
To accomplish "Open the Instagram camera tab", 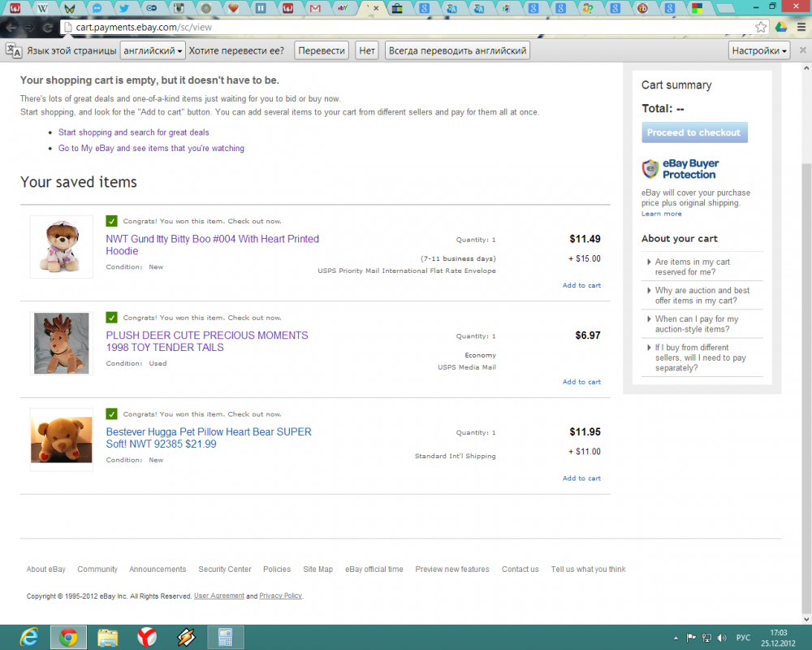I will 179,8.
